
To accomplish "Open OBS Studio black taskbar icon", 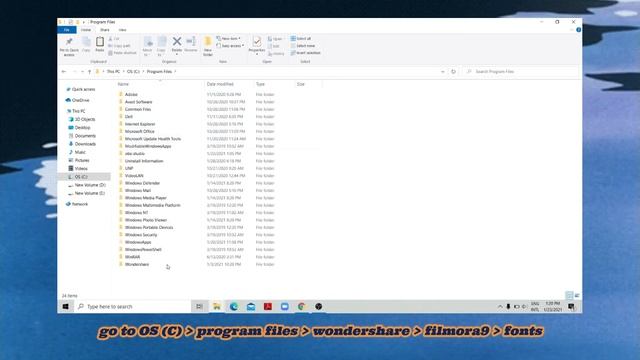I will (x=318, y=306).
